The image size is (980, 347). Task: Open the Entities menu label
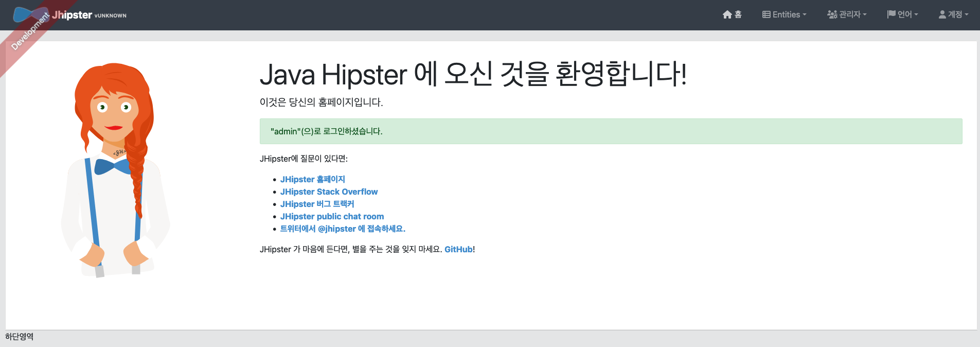pyautogui.click(x=786, y=14)
